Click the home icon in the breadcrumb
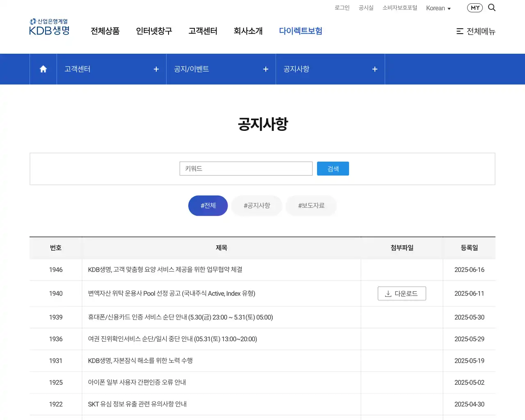525x420 pixels. pyautogui.click(x=43, y=69)
